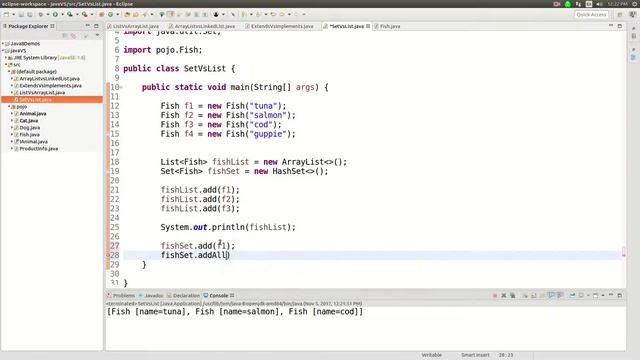Screen dimensions: 640x360
Task: Toggle the console Scroll Lock icon
Action: tap(533, 296)
